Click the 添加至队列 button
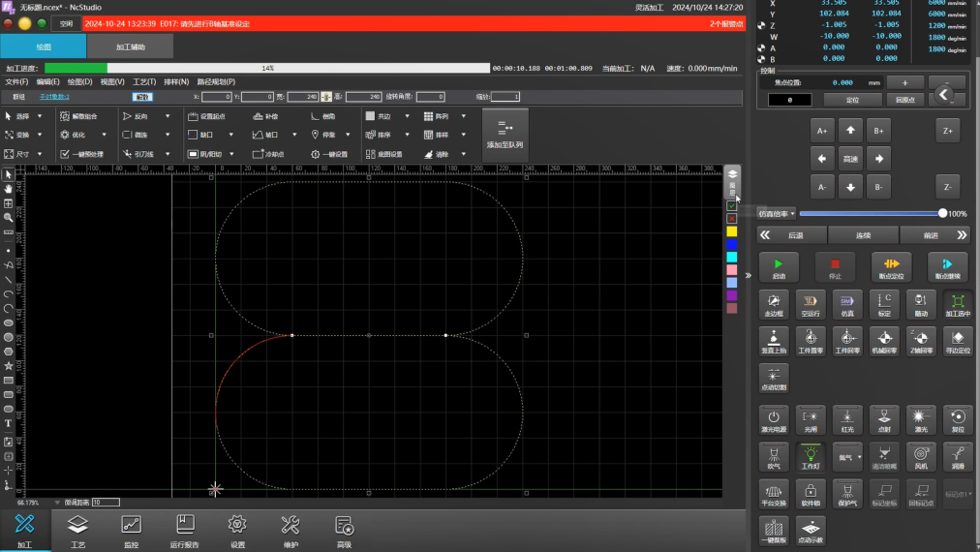This screenshot has height=552, width=980. pyautogui.click(x=505, y=134)
